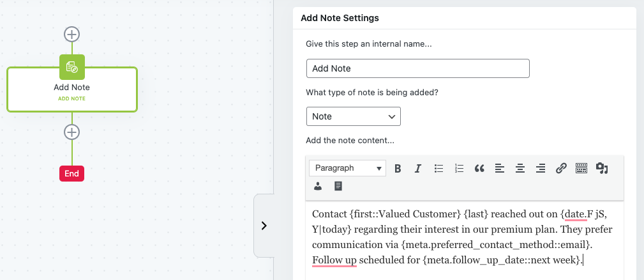The image size is (644, 280).
Task: Click the plus button below Add Note step
Action: pos(72,132)
